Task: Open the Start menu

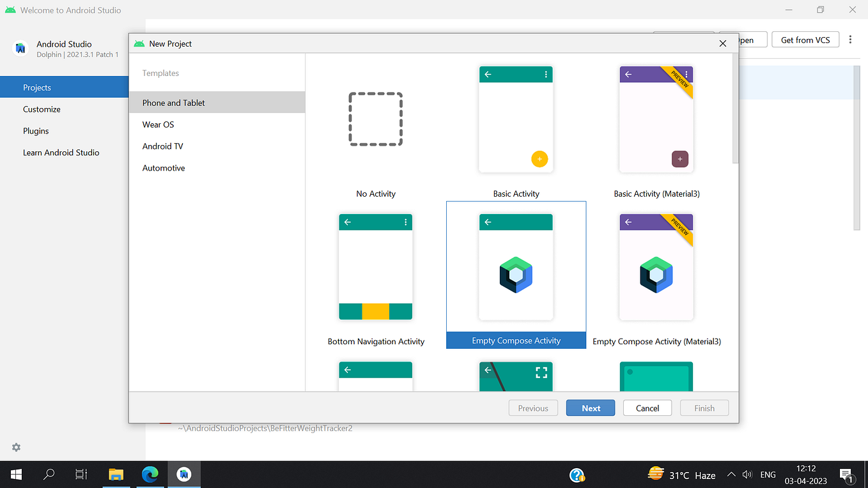Action: click(15, 475)
